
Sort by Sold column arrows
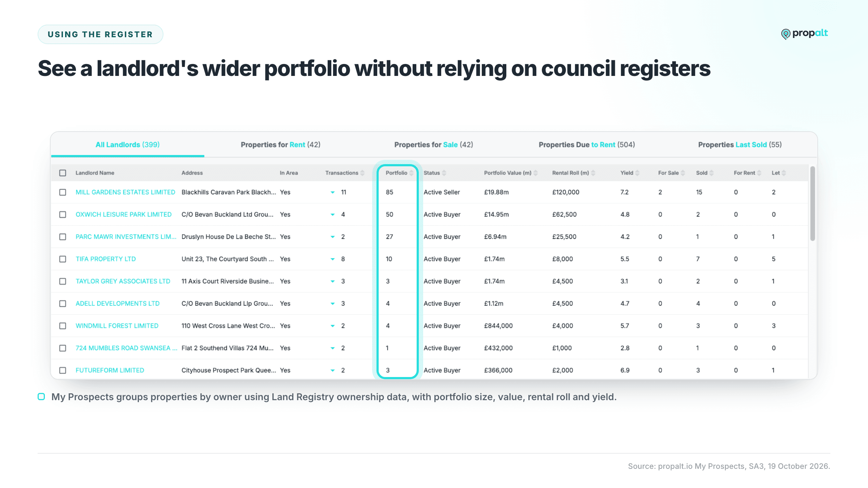click(711, 173)
